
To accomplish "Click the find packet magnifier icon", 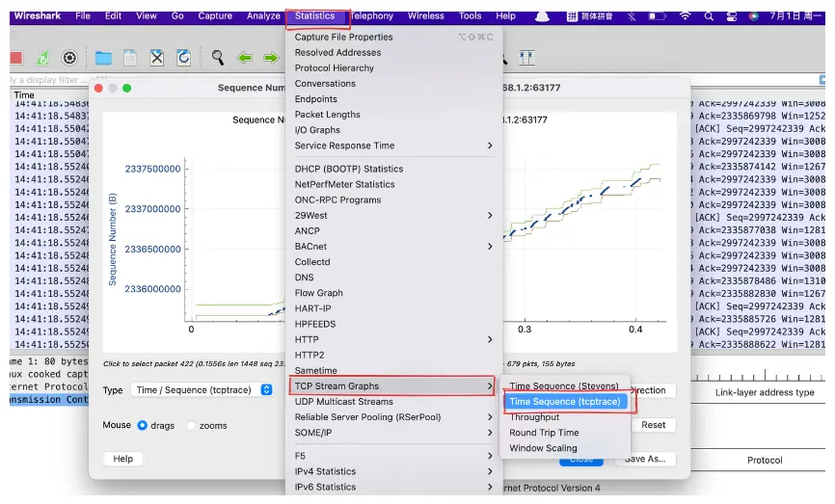I will 217,58.
